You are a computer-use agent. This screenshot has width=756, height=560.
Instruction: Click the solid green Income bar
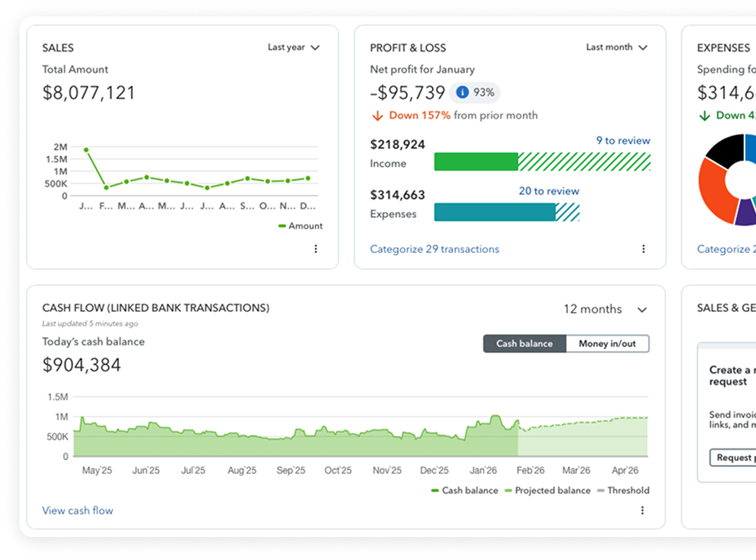475,161
